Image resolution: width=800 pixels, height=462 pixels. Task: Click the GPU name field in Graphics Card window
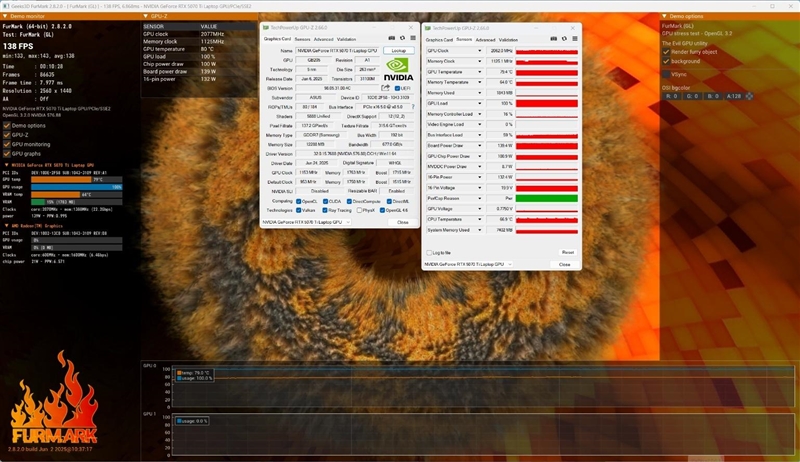(x=337, y=50)
